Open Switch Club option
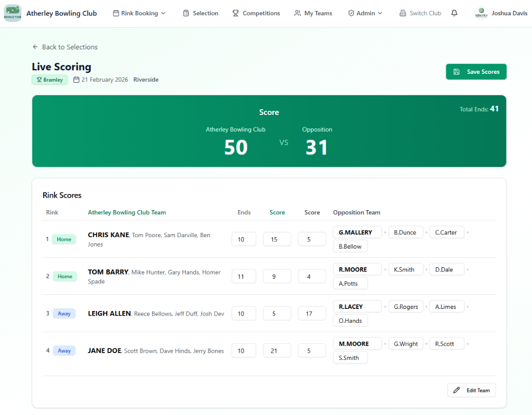The width and height of the screenshot is (532, 415). 420,13
